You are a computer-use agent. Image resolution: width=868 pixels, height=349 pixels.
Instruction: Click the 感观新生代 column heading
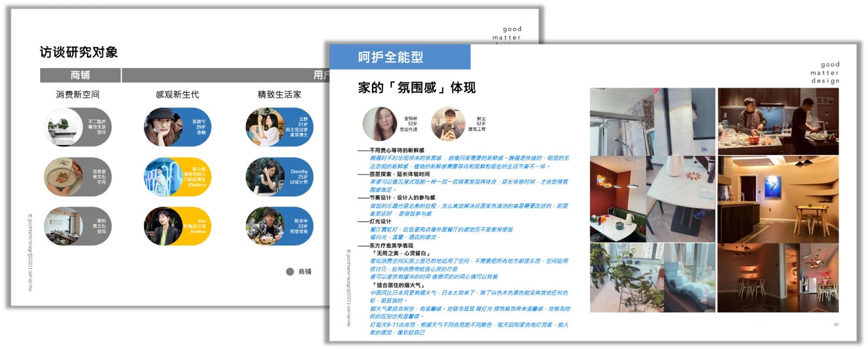177,95
